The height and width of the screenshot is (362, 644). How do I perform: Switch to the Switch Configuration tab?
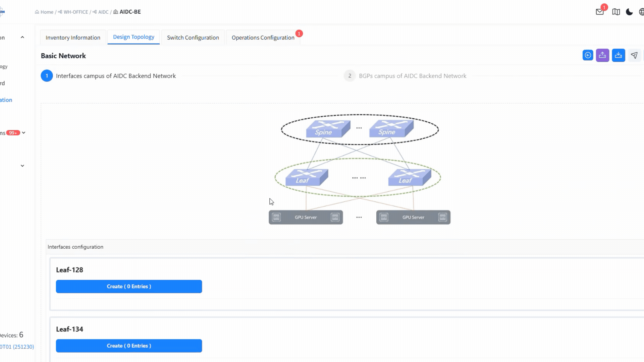[193, 37]
